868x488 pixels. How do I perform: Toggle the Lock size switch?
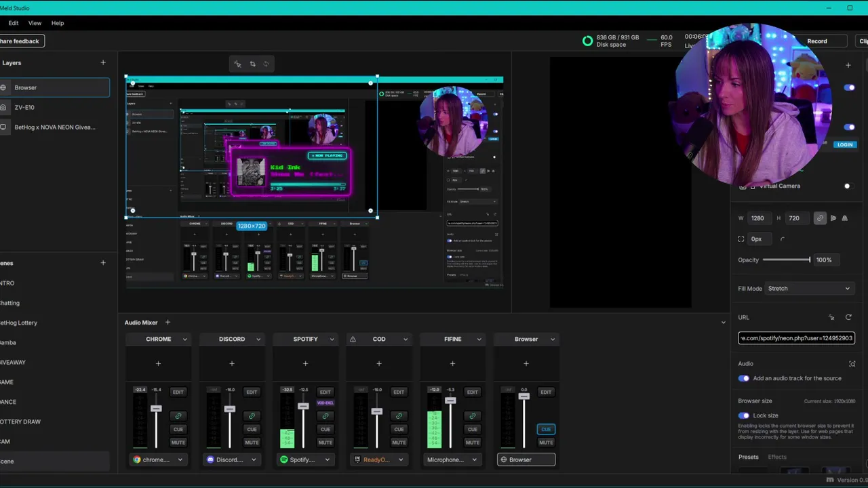pos(744,415)
